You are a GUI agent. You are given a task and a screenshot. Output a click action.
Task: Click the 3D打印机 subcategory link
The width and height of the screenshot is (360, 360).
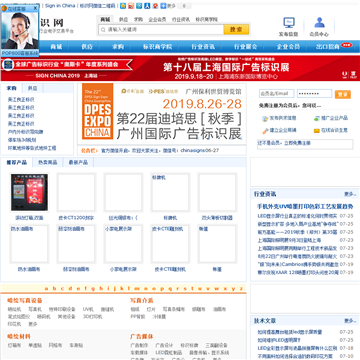(93, 317)
